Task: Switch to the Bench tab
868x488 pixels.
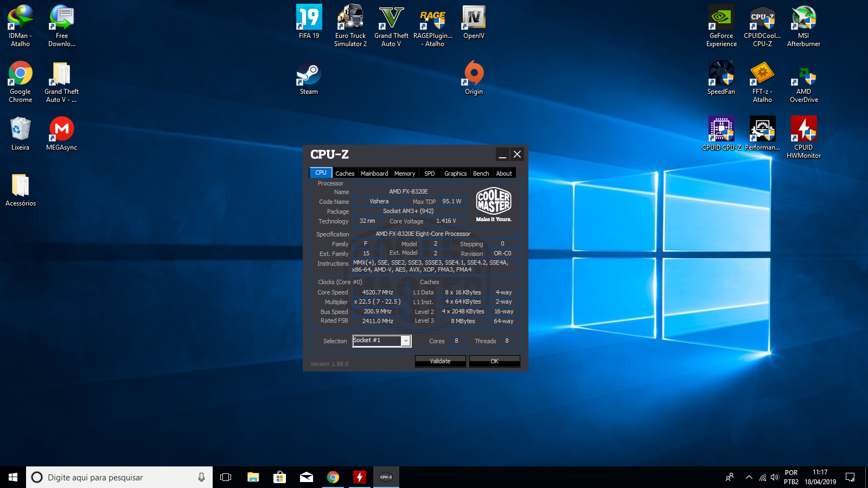Action: (481, 174)
